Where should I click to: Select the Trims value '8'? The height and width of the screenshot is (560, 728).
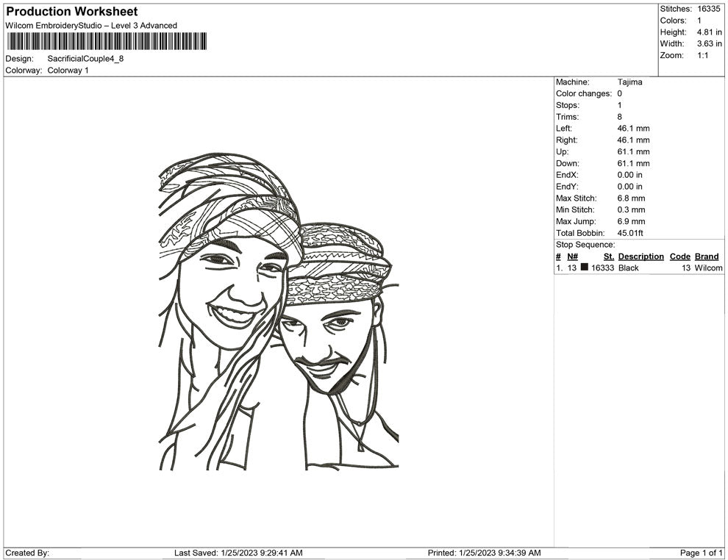(619, 116)
